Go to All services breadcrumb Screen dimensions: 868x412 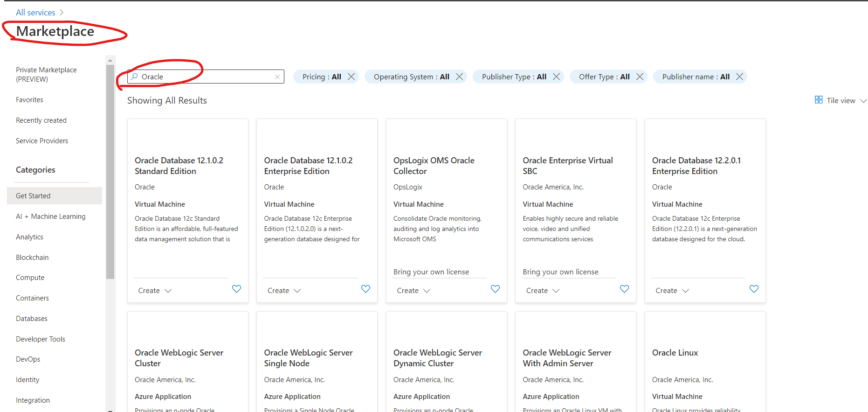coord(35,13)
